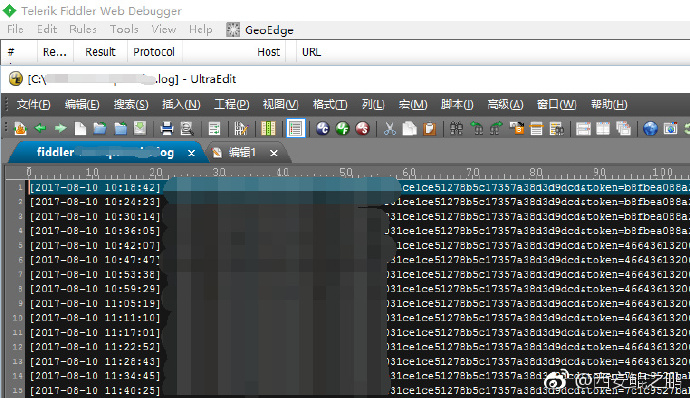Click the green back arrow icon
This screenshot has width=690, height=398.
(40, 129)
